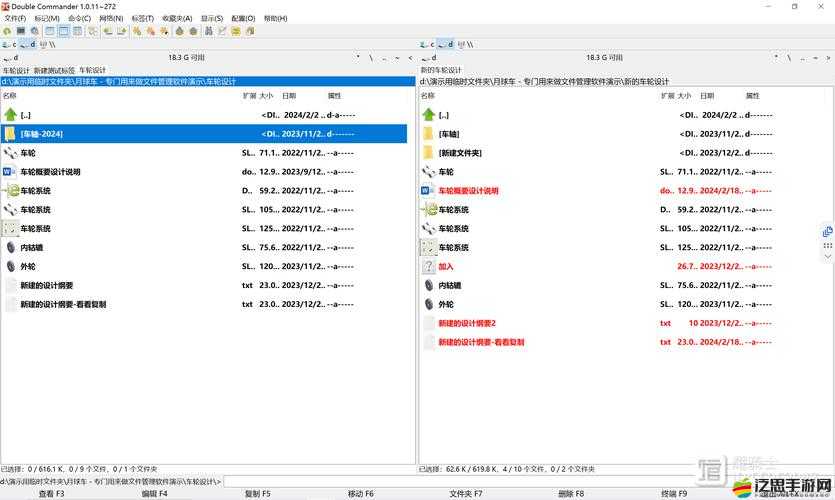
Task: Click the last toolbar icon after yellow one
Action: pos(250,31)
